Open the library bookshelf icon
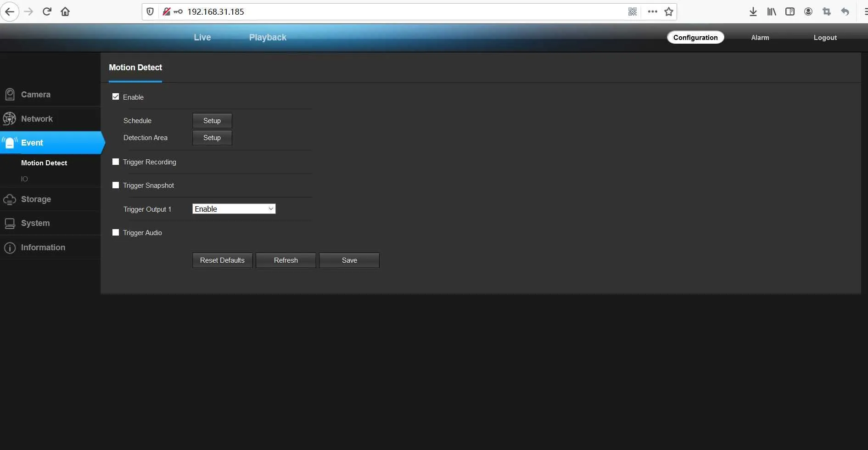The width and height of the screenshot is (868, 450). pyautogui.click(x=772, y=11)
